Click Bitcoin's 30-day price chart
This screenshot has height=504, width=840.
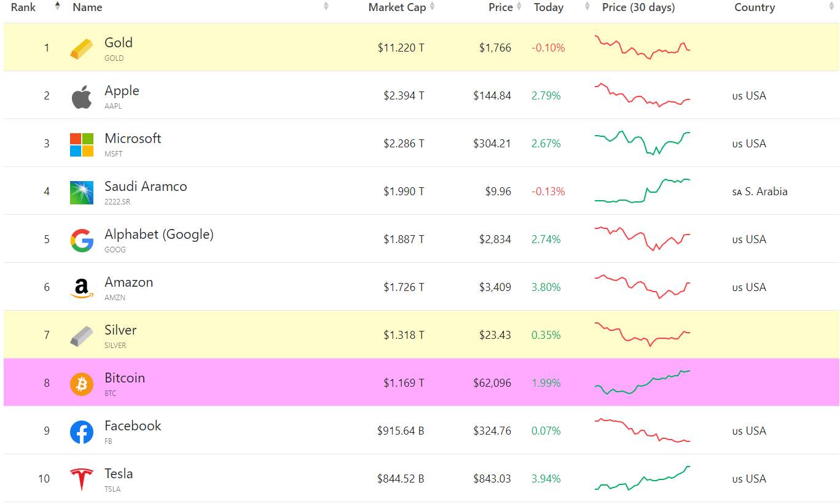pos(642,382)
